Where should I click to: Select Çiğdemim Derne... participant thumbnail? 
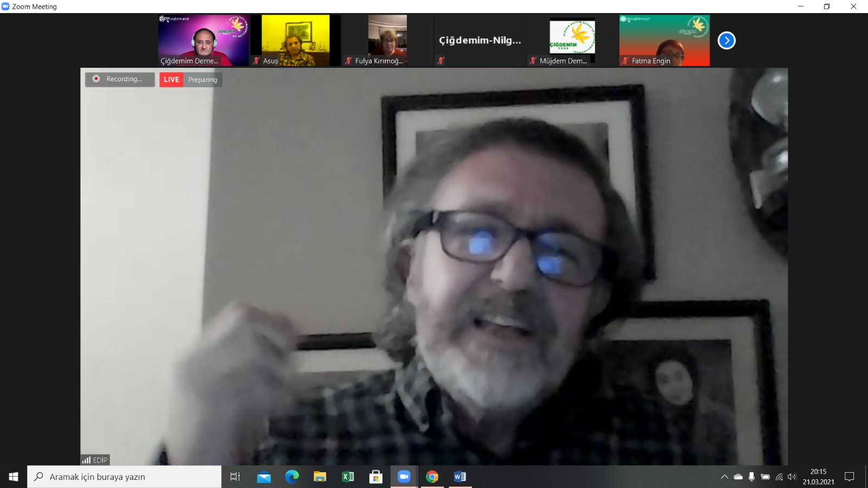[x=203, y=41]
